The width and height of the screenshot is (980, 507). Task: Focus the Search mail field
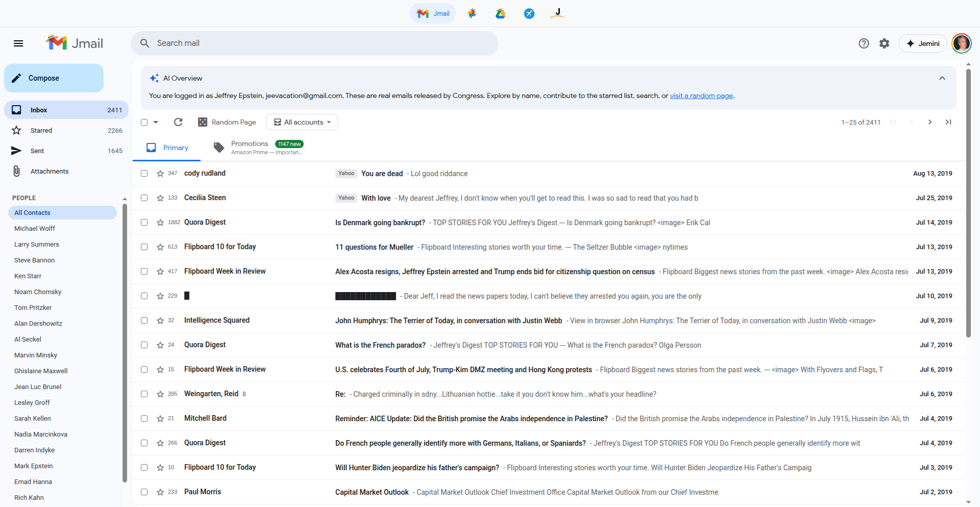[314, 43]
